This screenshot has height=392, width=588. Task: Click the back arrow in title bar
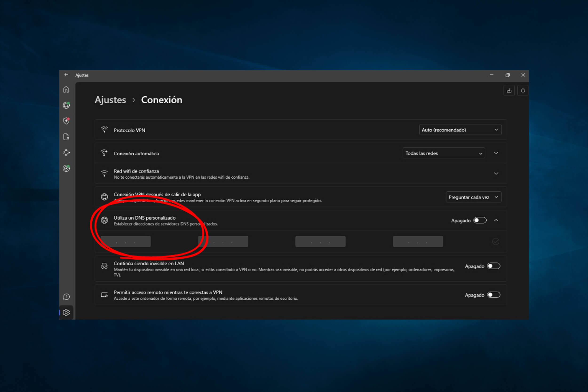tap(66, 75)
